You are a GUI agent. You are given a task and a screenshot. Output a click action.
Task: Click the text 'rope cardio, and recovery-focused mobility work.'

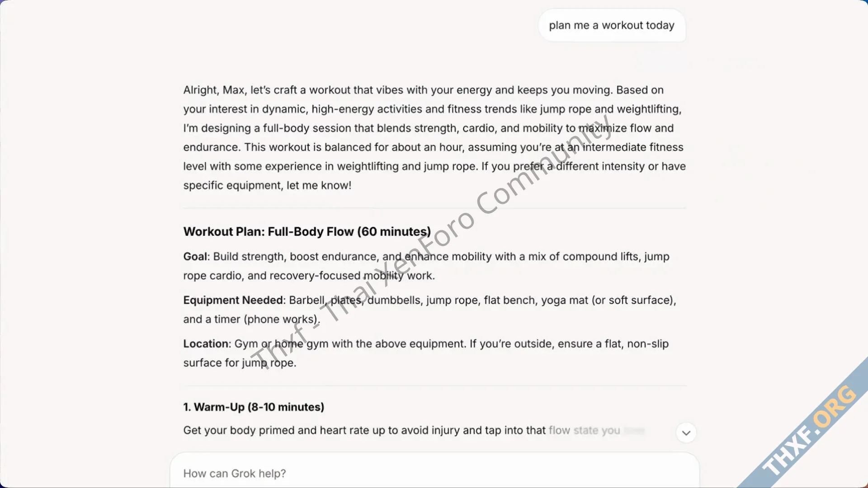[x=309, y=275]
